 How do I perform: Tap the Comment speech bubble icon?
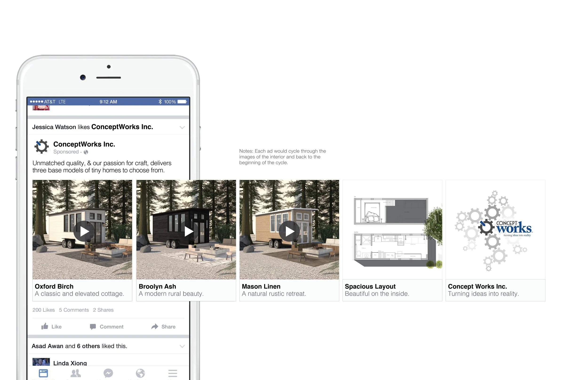(x=93, y=327)
